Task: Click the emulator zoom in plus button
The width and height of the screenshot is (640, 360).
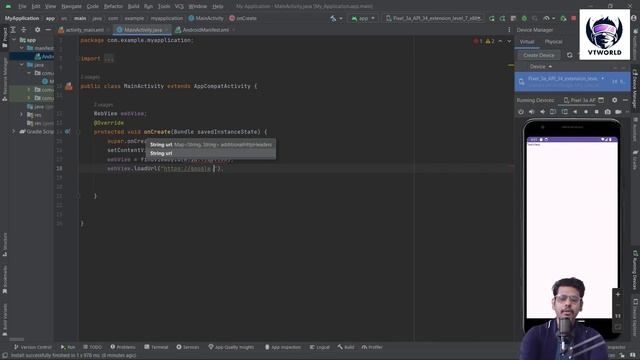Action: (x=618, y=294)
